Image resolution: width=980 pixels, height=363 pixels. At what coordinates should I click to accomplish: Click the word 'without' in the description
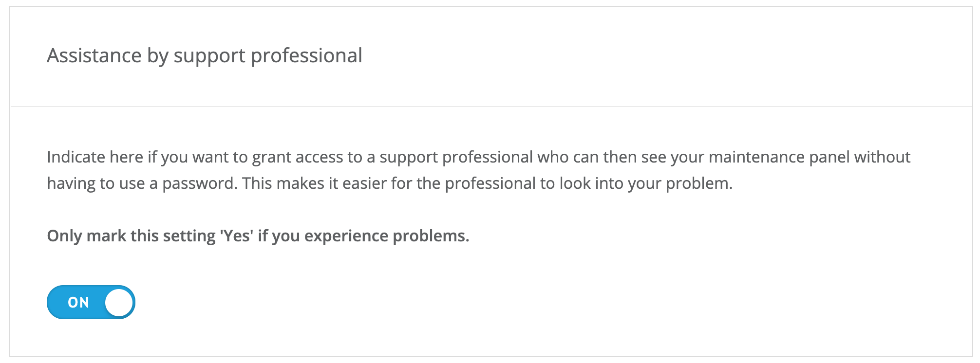coord(882,157)
